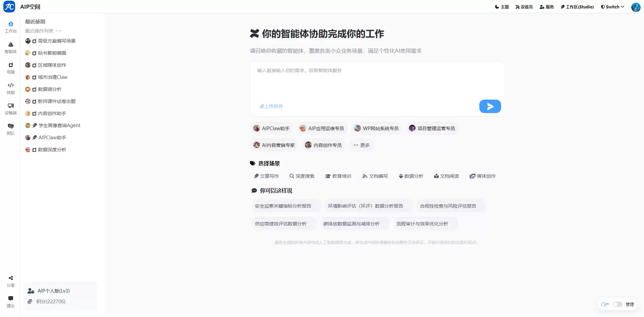Select WP网站系统专员 agent chip
The width and height of the screenshot is (644, 317).
click(x=376, y=128)
